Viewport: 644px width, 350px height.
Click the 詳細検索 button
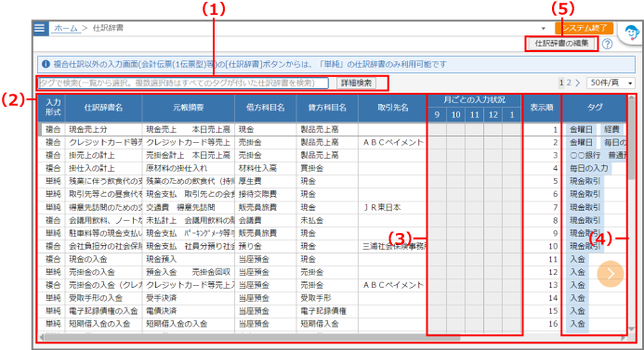(x=356, y=83)
